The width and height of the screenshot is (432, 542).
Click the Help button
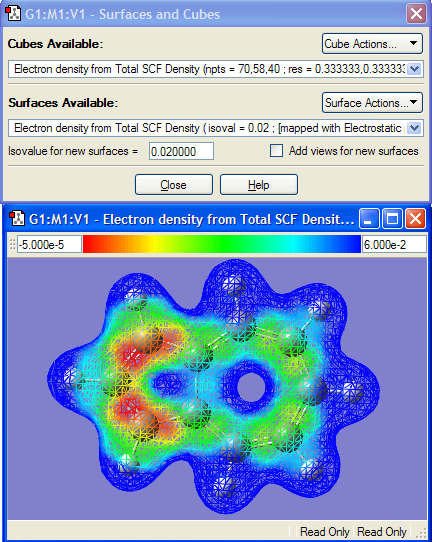click(x=259, y=185)
